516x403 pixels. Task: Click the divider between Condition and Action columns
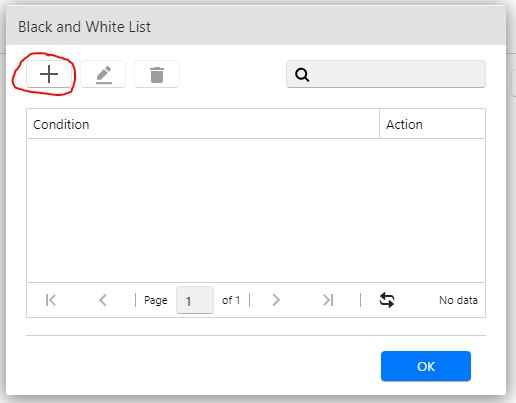click(x=379, y=124)
